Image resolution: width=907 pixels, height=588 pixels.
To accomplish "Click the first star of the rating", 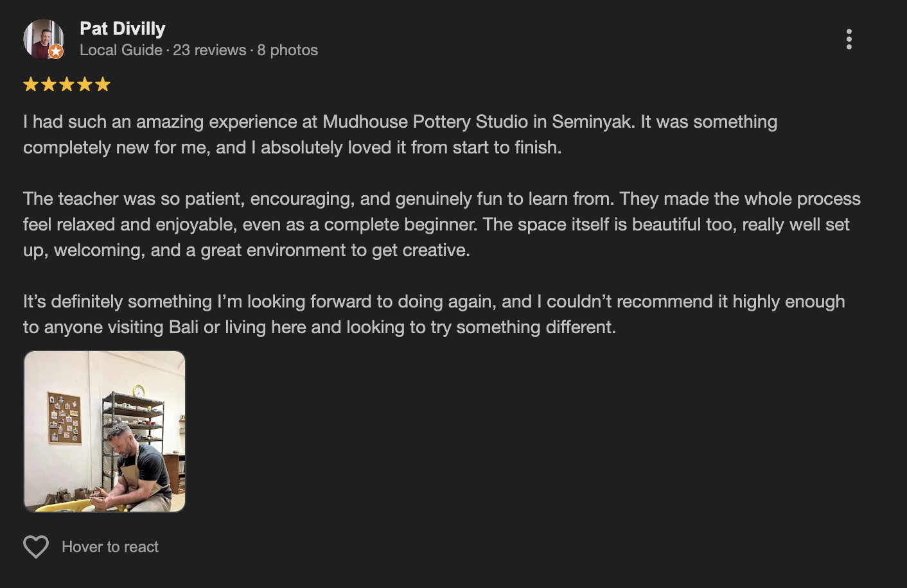I will point(30,83).
